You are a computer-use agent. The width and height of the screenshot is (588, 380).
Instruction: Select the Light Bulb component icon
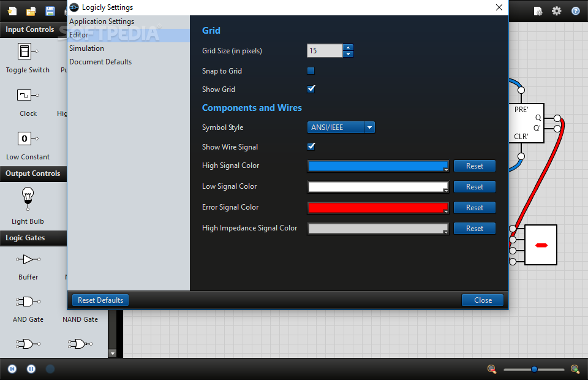pyautogui.click(x=28, y=199)
